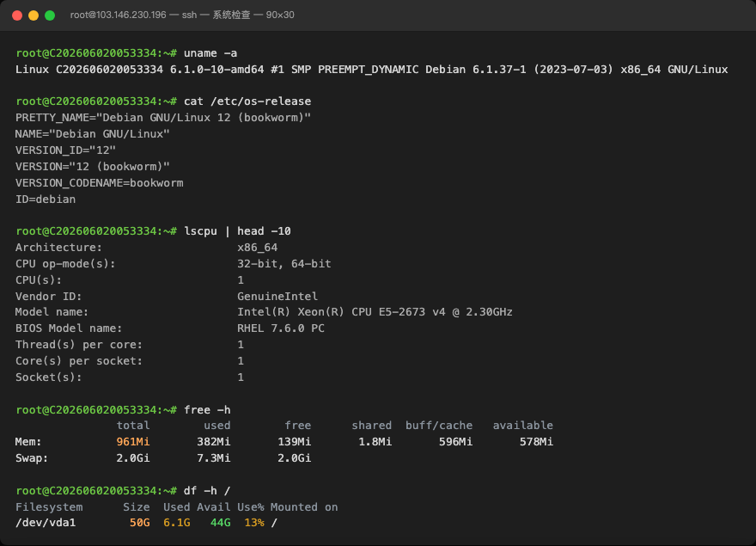Click the NAME="Debian GNU/Linux" line
756x546 pixels.
click(93, 134)
